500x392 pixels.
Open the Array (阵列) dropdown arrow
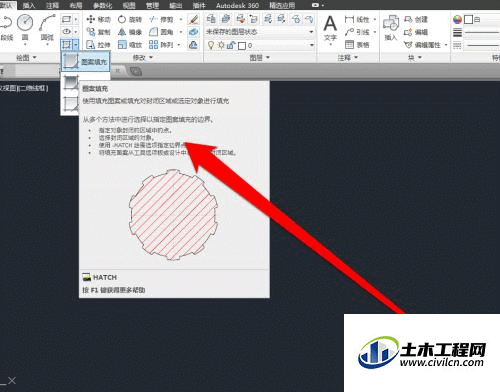pyautogui.click(x=179, y=45)
